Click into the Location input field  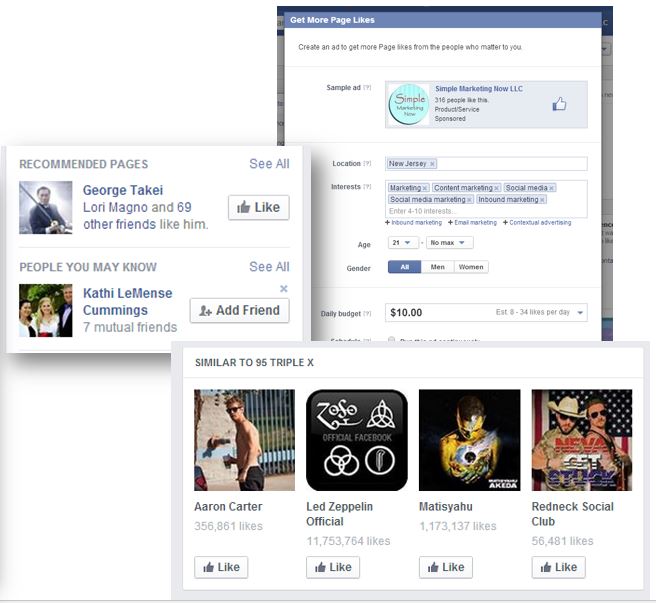tap(486, 164)
